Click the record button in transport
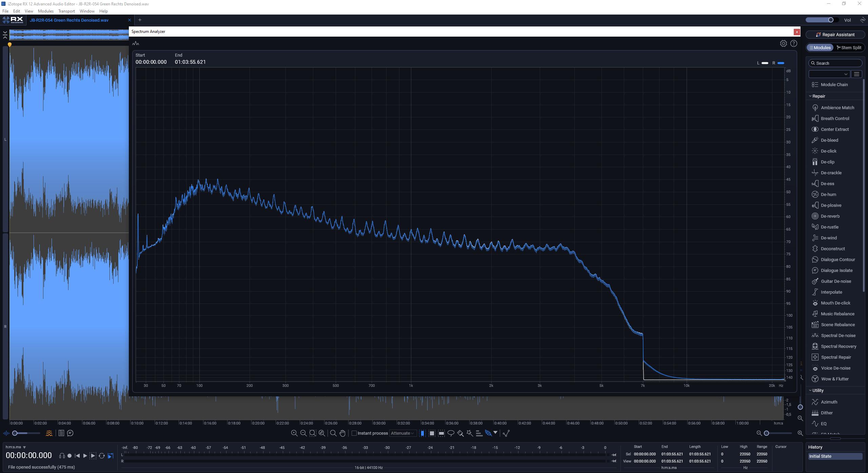868x473 pixels. pyautogui.click(x=70, y=456)
